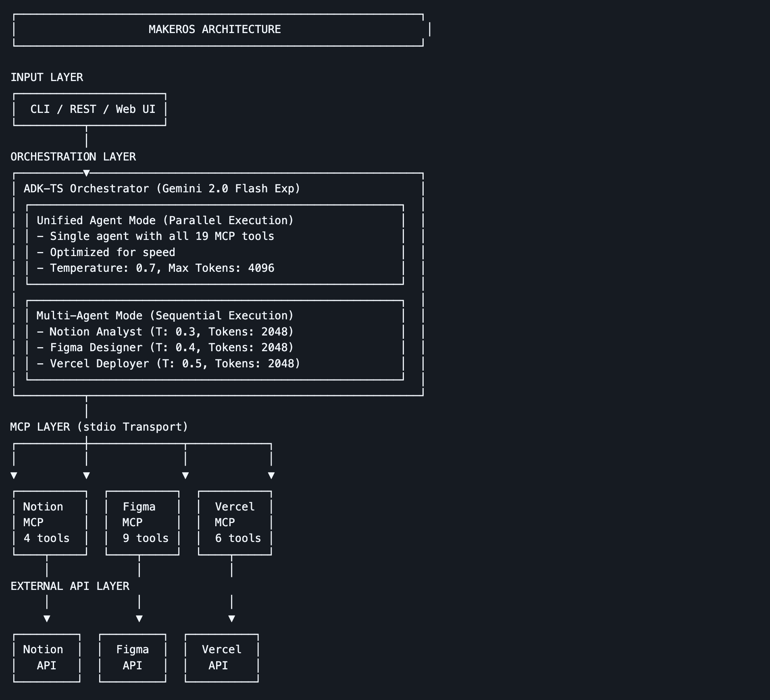Click the Figma MCP 9 tools box

point(142,523)
